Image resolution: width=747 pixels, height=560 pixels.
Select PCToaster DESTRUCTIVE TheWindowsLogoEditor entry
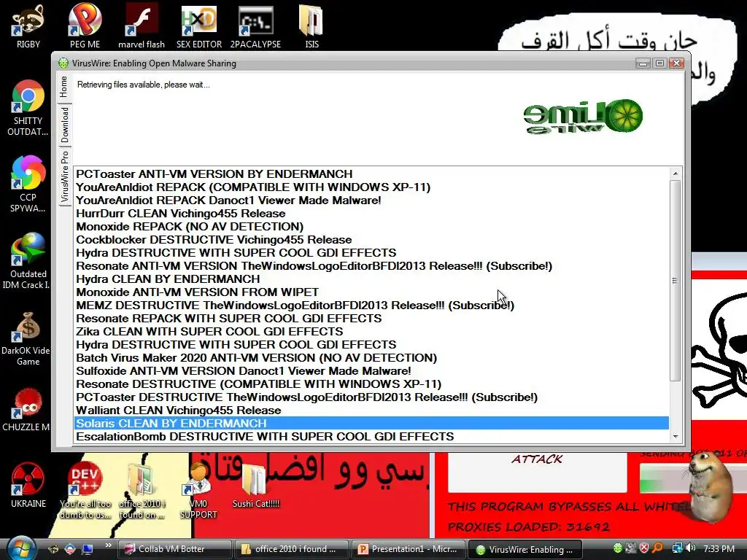point(371,397)
